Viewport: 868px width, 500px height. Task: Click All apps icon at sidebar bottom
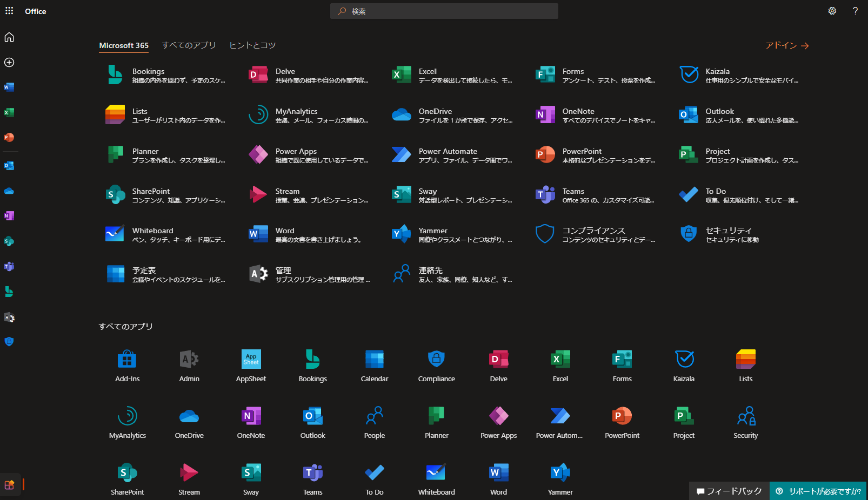tap(9, 484)
